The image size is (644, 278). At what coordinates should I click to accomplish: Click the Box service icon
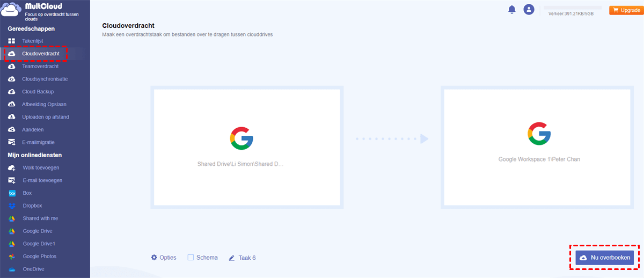coord(12,193)
